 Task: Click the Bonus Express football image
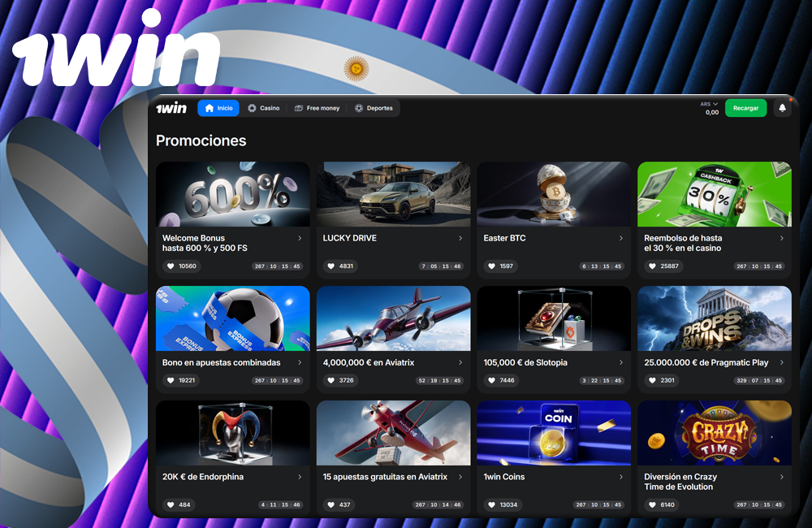[x=232, y=318]
